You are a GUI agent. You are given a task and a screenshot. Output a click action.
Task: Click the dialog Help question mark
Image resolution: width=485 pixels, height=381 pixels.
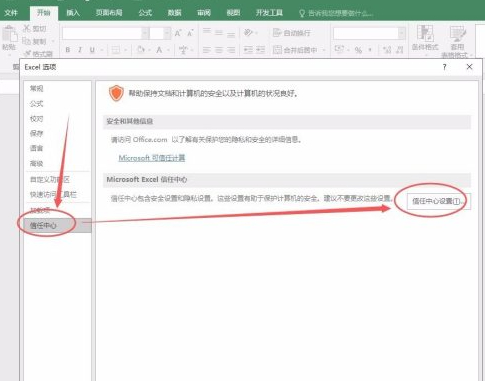click(444, 67)
